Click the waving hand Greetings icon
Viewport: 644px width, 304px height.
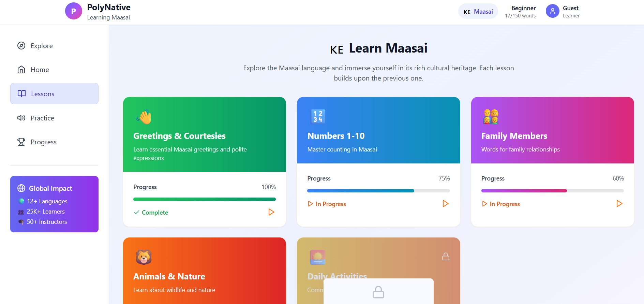[x=144, y=117]
